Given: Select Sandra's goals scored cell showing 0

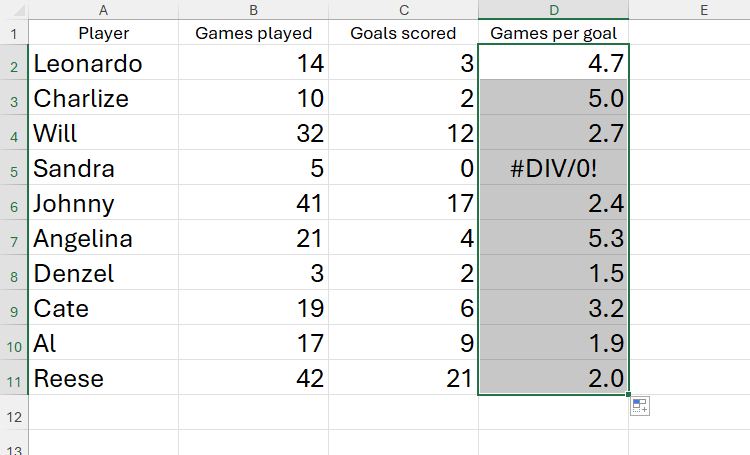Looking at the screenshot, I should click(x=403, y=169).
